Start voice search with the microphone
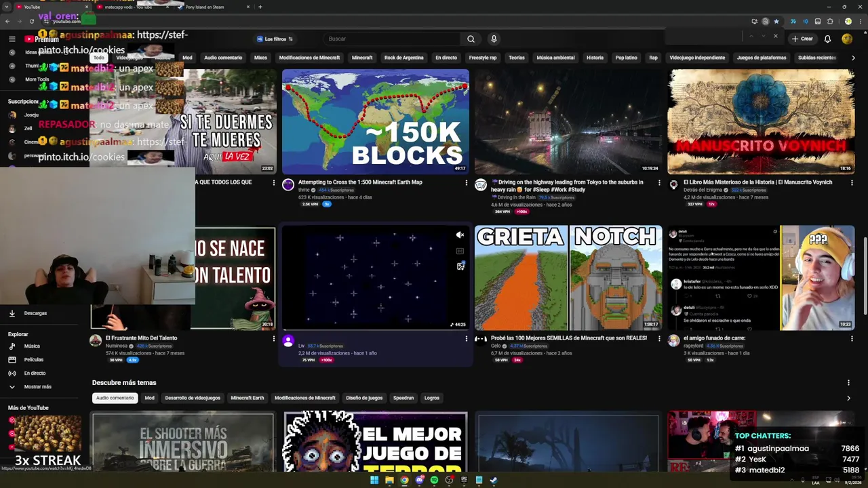The image size is (868, 488). point(494,39)
